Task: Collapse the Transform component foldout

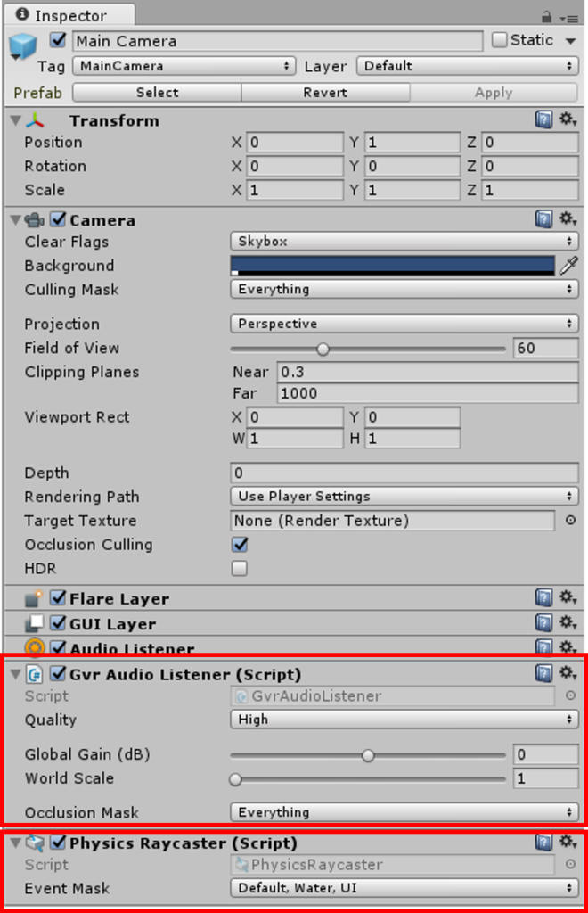Action: [16, 120]
